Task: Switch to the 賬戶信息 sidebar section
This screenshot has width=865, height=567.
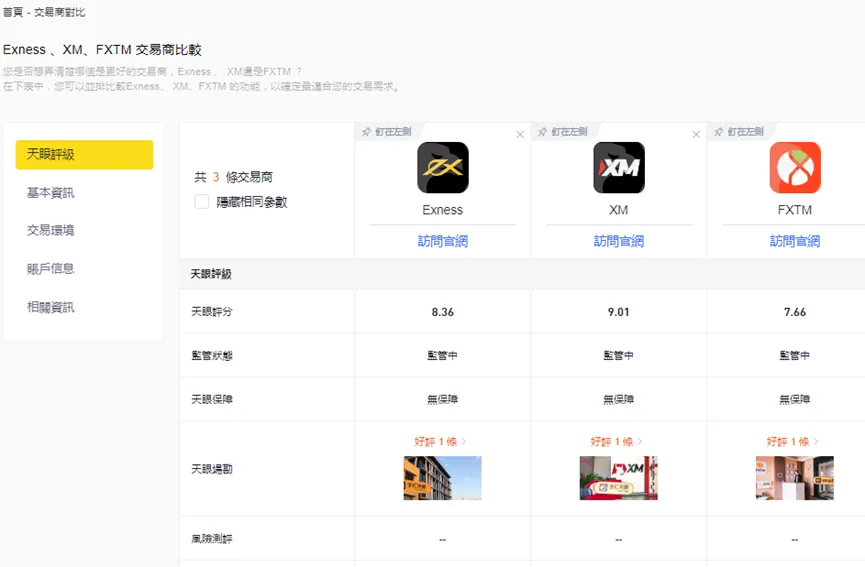Action: (x=50, y=269)
